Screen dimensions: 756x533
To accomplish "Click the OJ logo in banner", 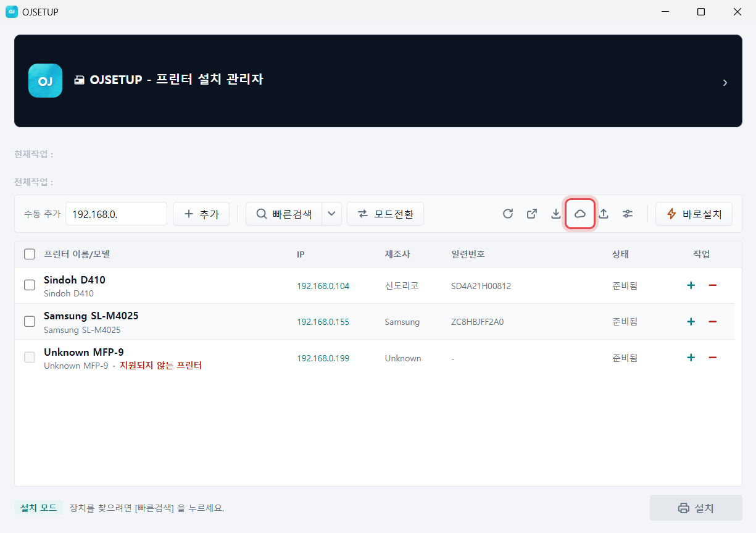I will click(45, 81).
